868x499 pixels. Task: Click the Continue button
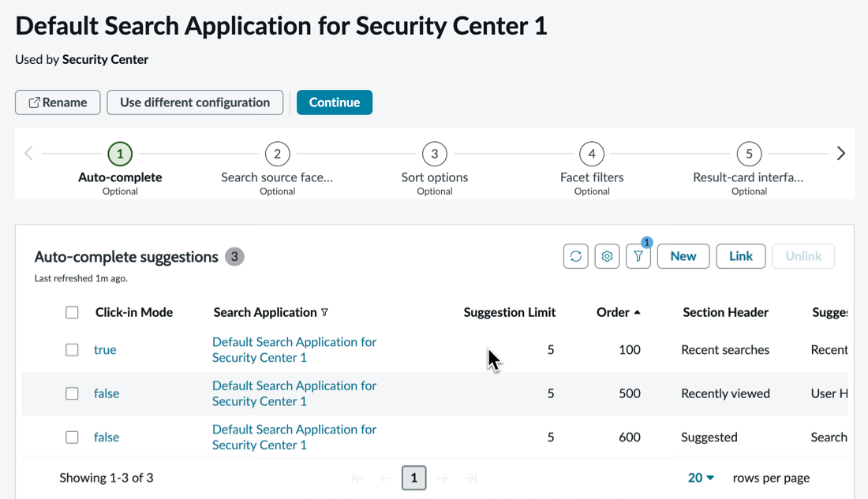335,102
